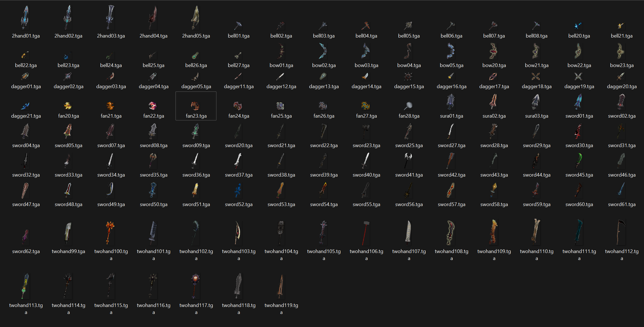Select the 2hand01.tga file thumbnail
The width and height of the screenshot is (644, 327).
[25, 18]
